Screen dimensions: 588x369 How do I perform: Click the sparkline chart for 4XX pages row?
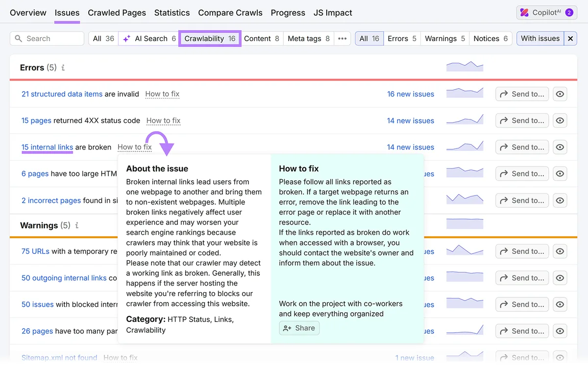pos(465,120)
